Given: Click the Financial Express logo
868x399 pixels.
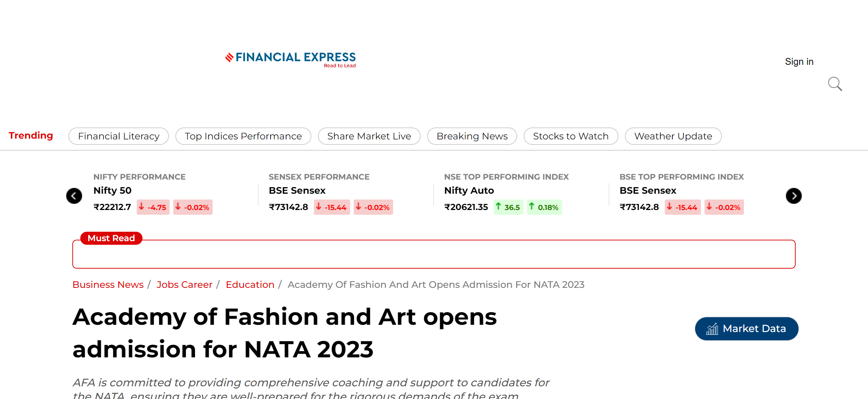Looking at the screenshot, I should [290, 60].
